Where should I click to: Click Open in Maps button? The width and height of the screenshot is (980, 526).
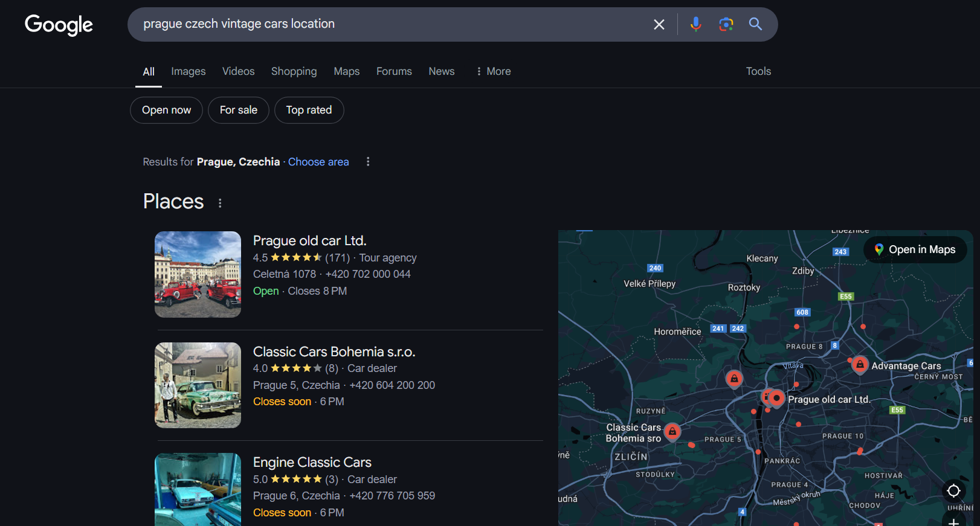point(915,249)
